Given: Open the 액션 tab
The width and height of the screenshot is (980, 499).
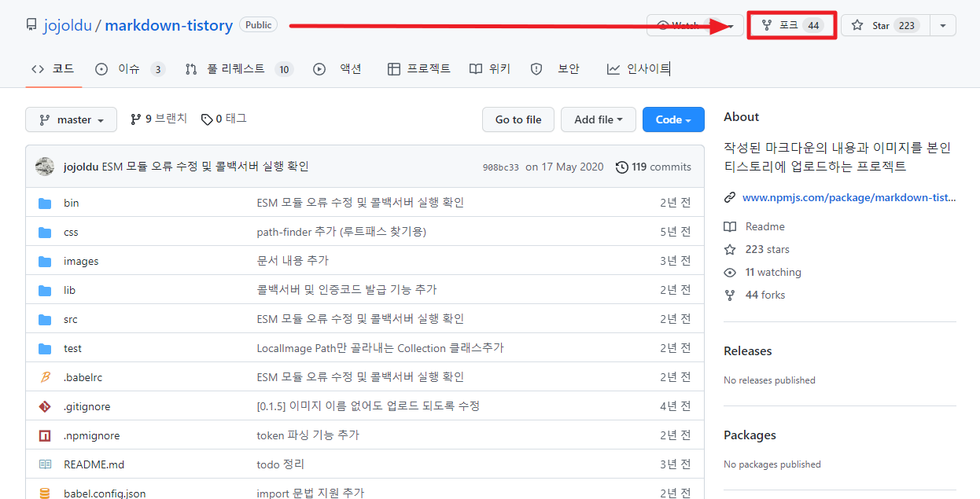Looking at the screenshot, I should tap(337, 69).
